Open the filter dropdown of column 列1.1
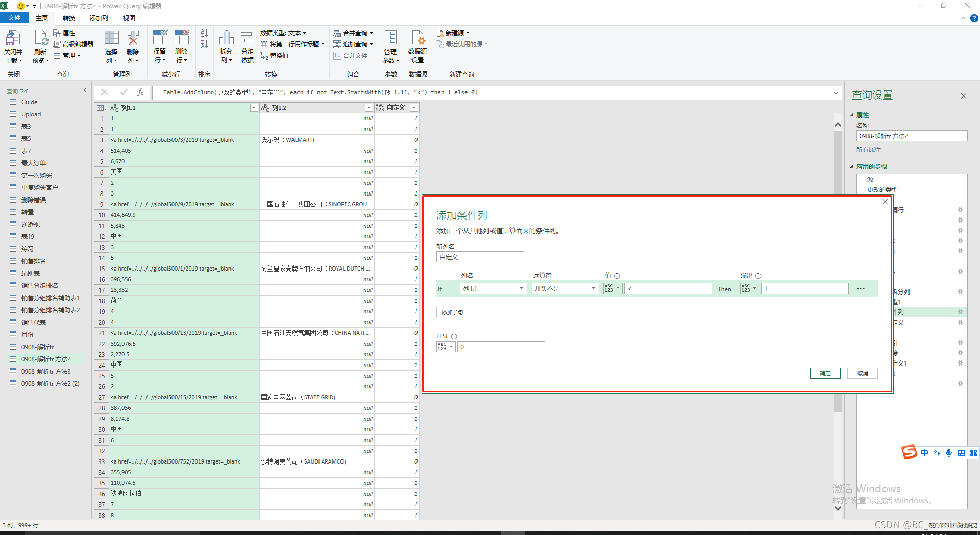This screenshot has width=980, height=535. click(x=254, y=108)
